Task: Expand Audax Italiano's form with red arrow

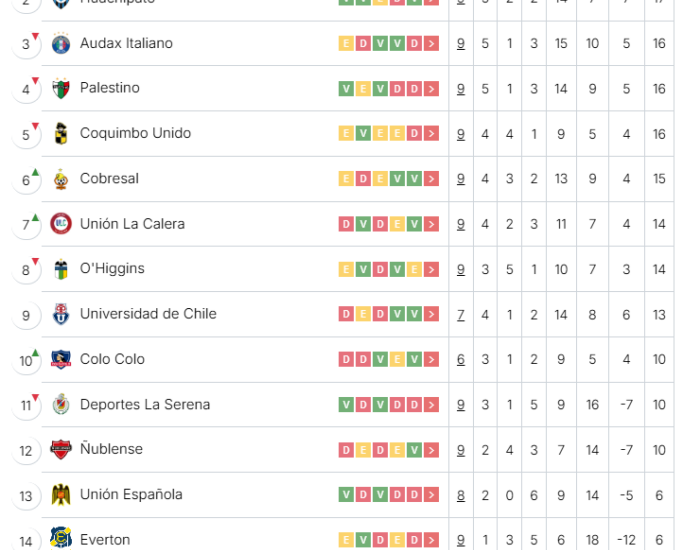Action: click(431, 44)
